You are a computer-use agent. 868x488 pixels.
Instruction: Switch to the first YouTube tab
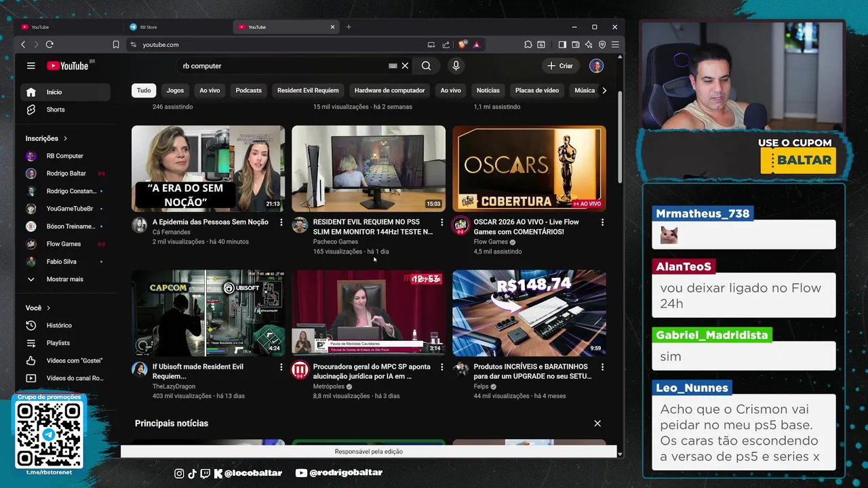tap(68, 27)
